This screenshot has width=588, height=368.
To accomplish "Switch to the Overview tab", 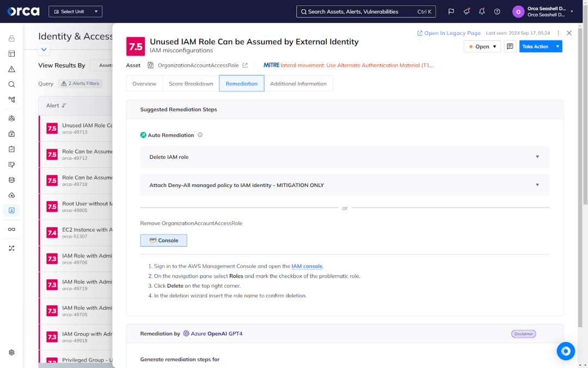I will pos(144,84).
